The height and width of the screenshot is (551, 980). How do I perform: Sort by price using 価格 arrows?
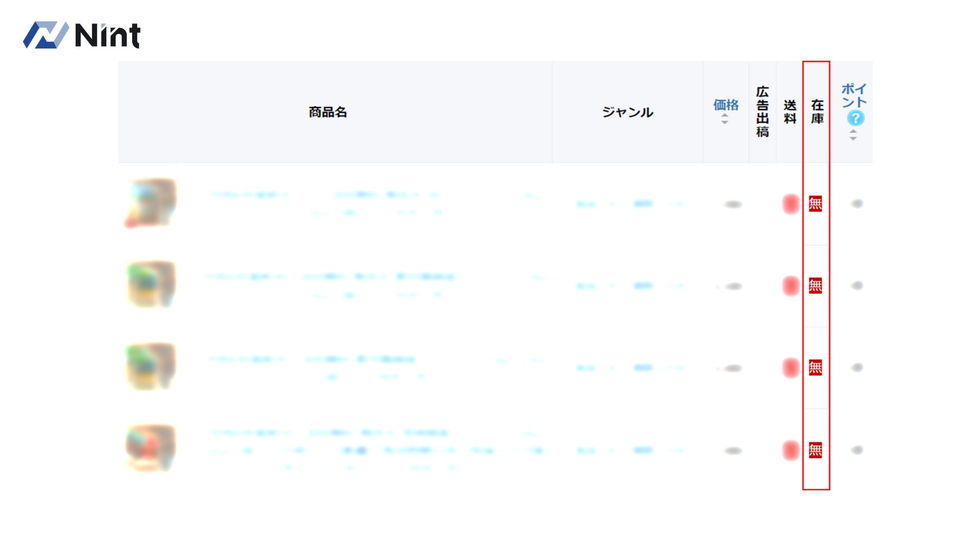point(725,119)
